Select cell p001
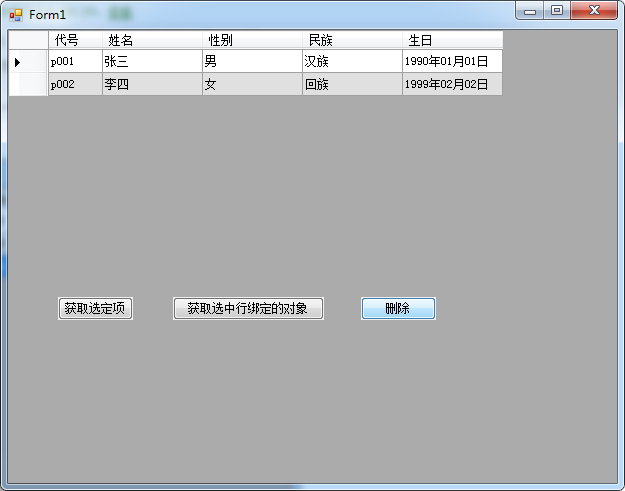 75,61
